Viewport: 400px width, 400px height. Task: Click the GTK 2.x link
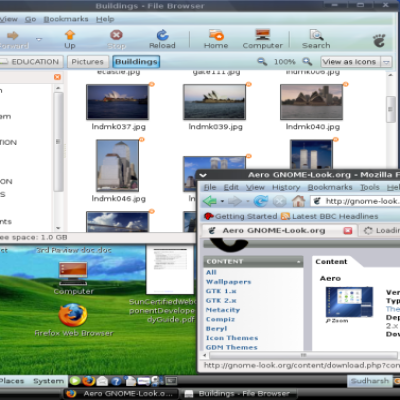pyautogui.click(x=221, y=300)
